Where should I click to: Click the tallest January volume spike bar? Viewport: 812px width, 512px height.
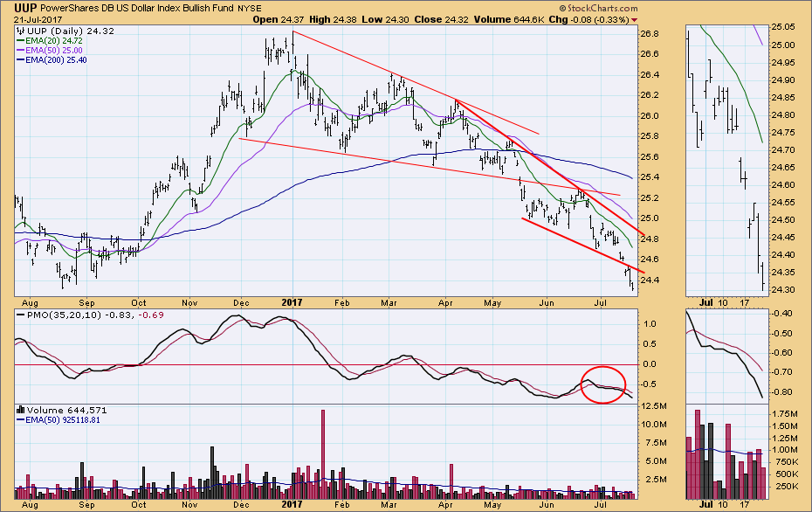[323, 453]
